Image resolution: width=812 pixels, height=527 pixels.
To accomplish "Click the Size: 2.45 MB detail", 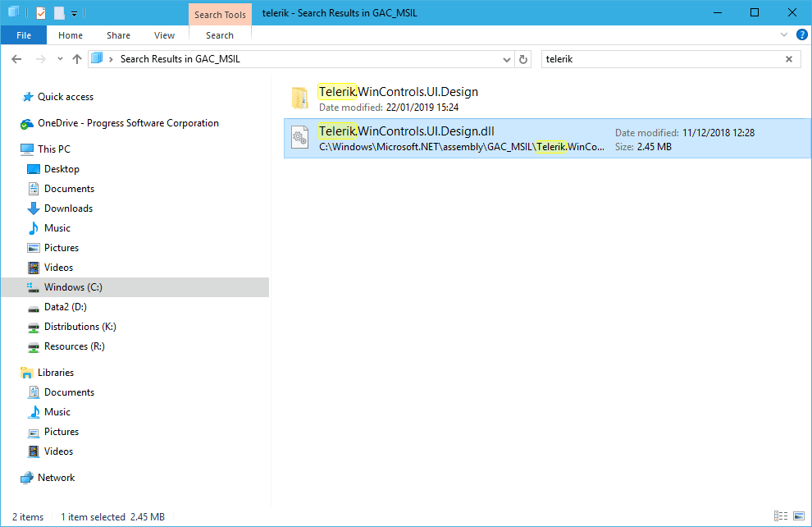I will (x=643, y=147).
